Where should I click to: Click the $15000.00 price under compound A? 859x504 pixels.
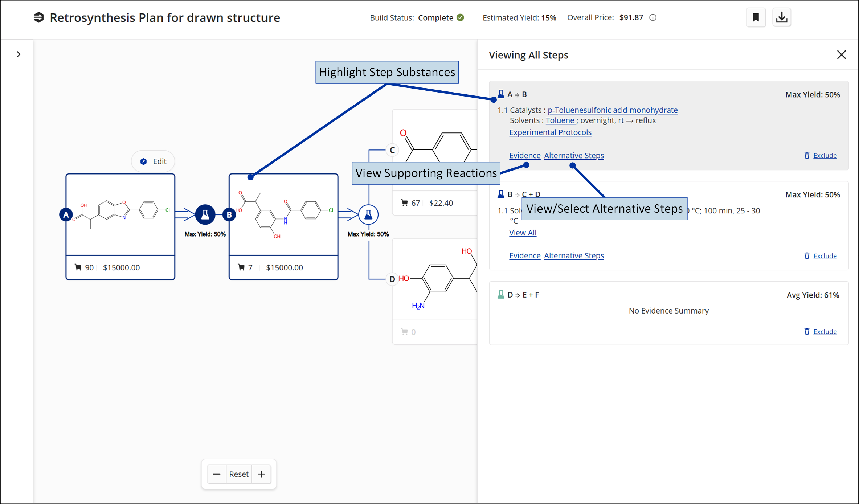point(121,267)
